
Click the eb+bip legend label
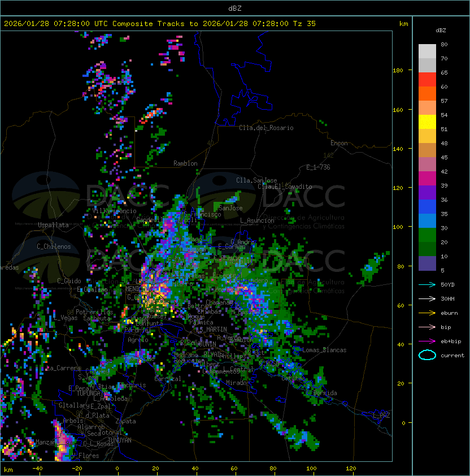pyautogui.click(x=451, y=341)
